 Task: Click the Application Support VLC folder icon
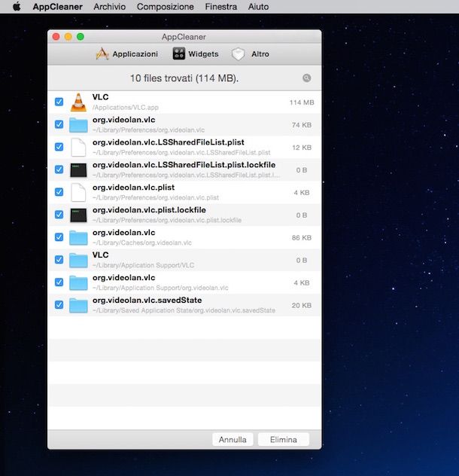pyautogui.click(x=78, y=260)
